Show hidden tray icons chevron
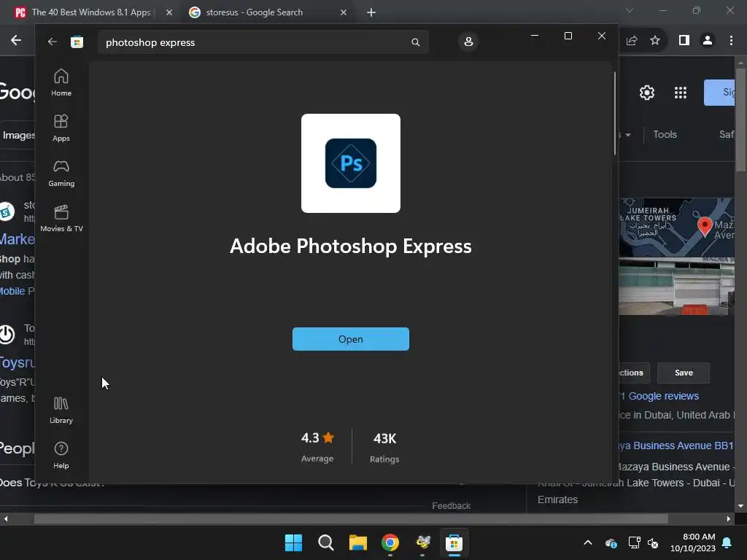Viewport: 747px width, 560px height. click(x=588, y=542)
